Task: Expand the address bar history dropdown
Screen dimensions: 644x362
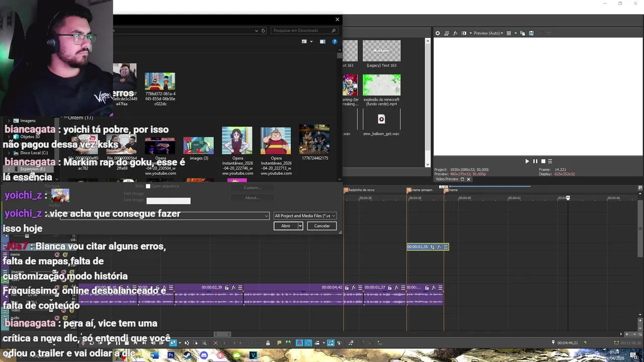Action: [257, 31]
